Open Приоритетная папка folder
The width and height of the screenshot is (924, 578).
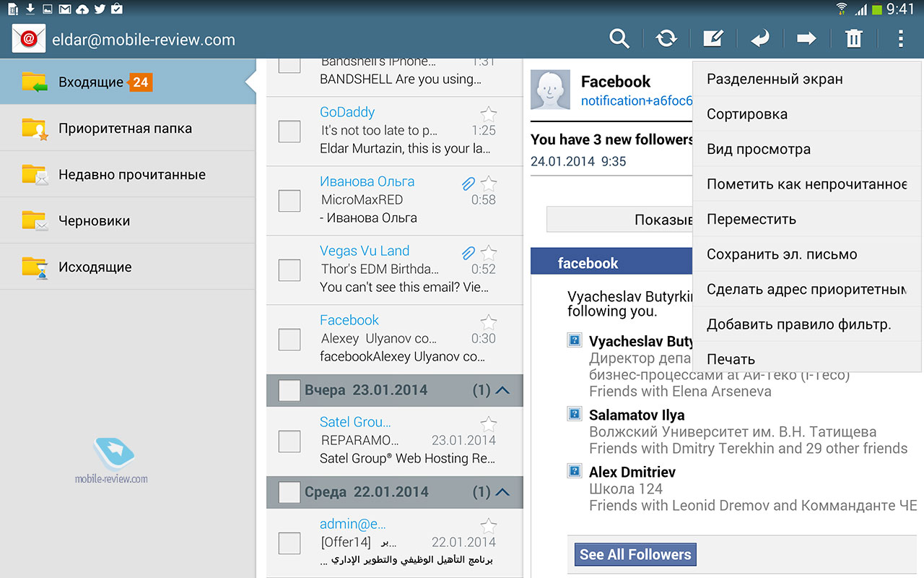pos(128,128)
